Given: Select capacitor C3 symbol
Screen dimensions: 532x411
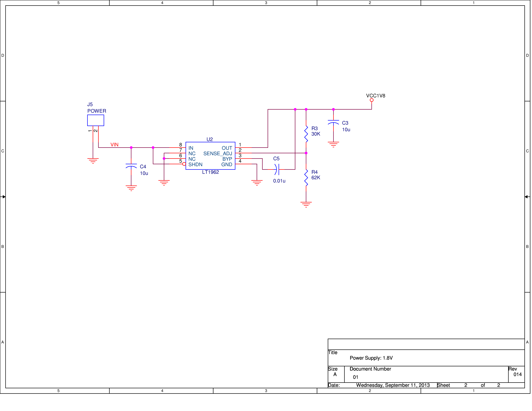Looking at the screenshot, I should [x=333, y=122].
